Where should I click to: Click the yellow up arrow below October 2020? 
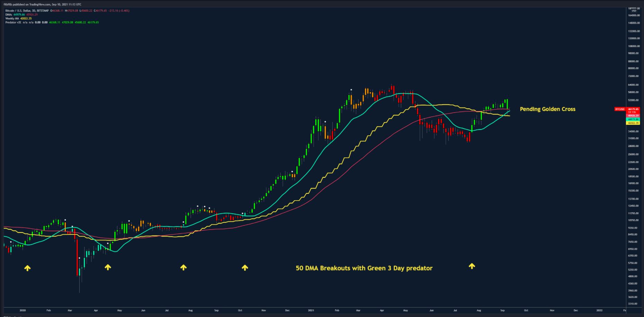(245, 267)
